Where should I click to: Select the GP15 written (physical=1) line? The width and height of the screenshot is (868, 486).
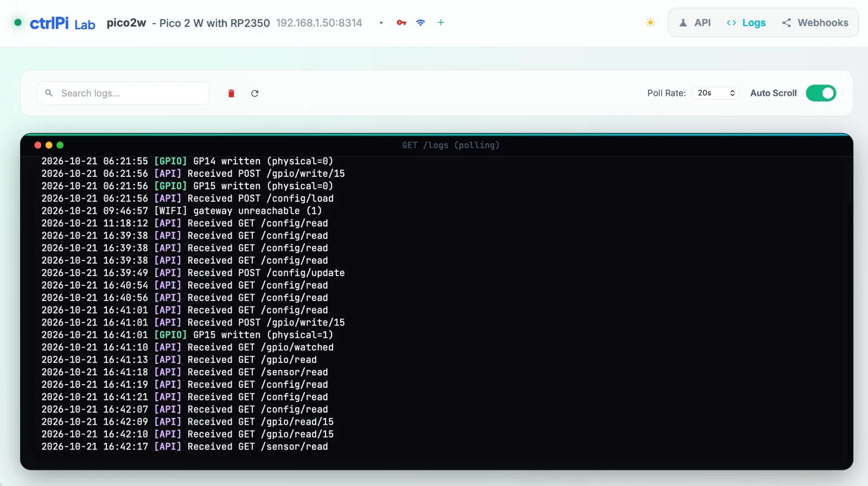[x=187, y=335]
